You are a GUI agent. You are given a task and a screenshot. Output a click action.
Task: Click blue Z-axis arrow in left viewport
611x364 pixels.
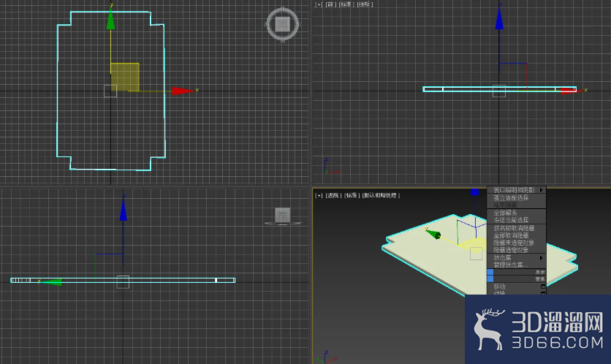click(x=123, y=210)
